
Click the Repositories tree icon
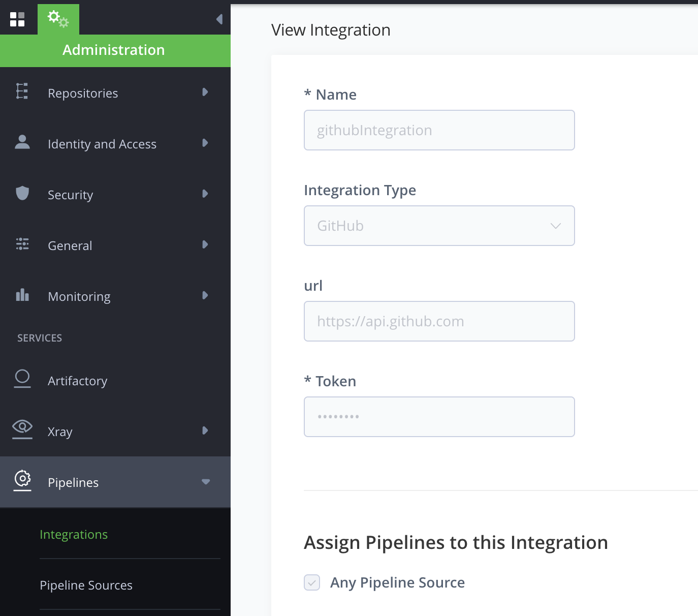22,91
